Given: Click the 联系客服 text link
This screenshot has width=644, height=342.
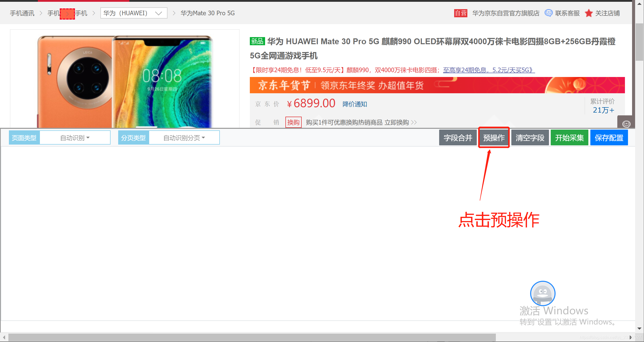Looking at the screenshot, I should (567, 13).
